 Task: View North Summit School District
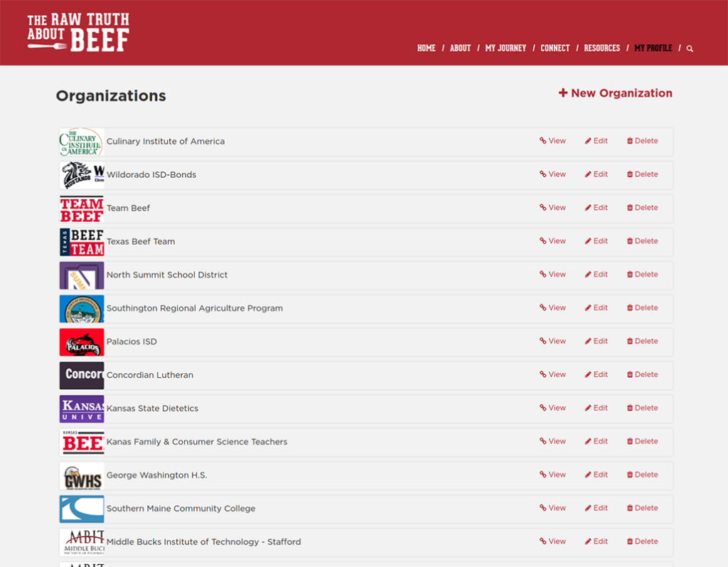click(x=552, y=275)
